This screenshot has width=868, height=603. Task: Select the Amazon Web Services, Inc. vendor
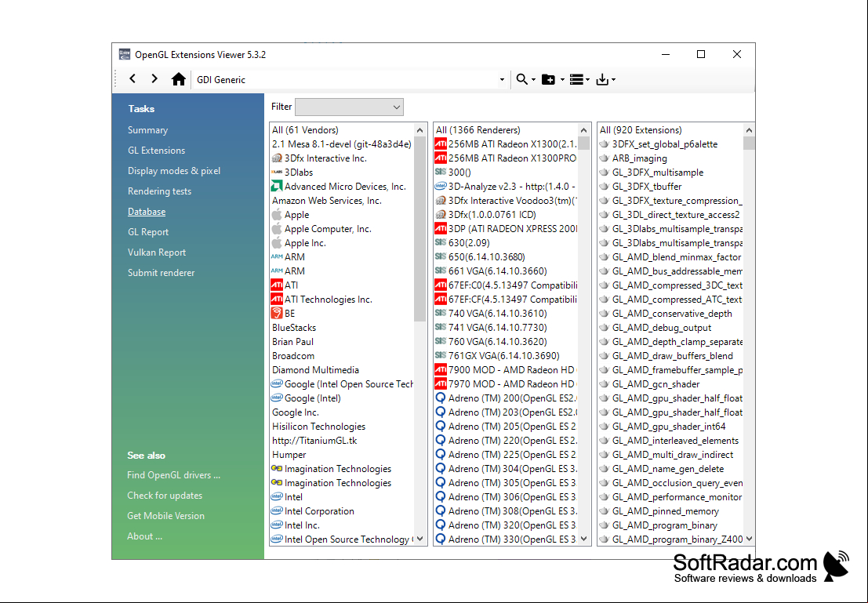click(327, 201)
